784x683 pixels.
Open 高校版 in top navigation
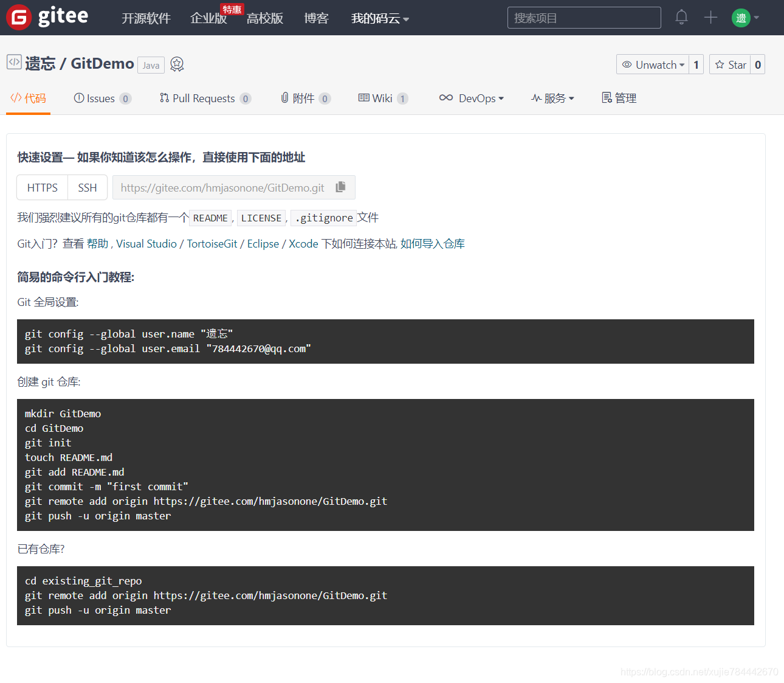click(265, 19)
